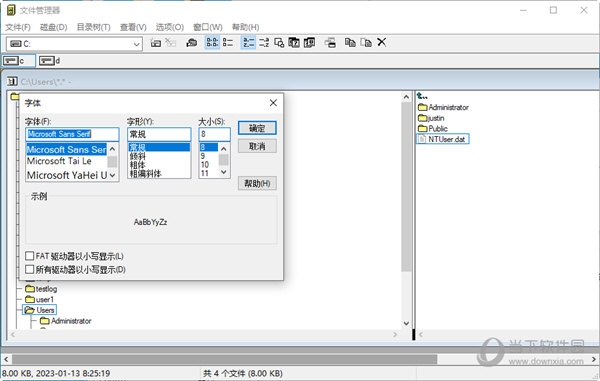Choose 粗偏斜体 font style
Image resolution: width=600 pixels, height=381 pixels.
pos(145,173)
